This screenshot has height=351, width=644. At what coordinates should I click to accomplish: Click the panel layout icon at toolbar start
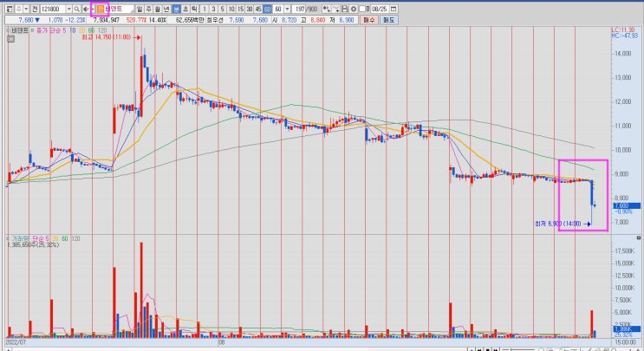click(x=10, y=9)
